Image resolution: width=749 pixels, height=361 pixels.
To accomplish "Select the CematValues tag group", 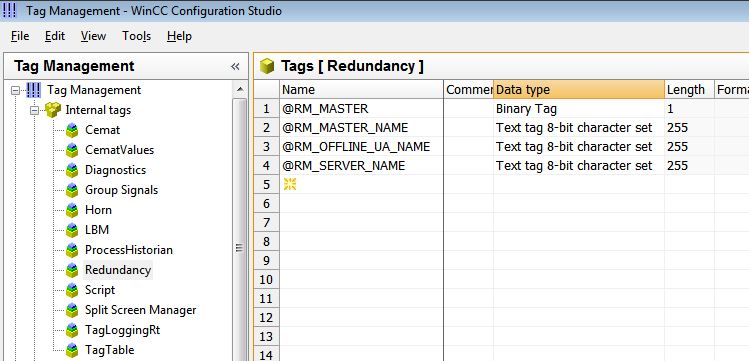I will (119, 150).
